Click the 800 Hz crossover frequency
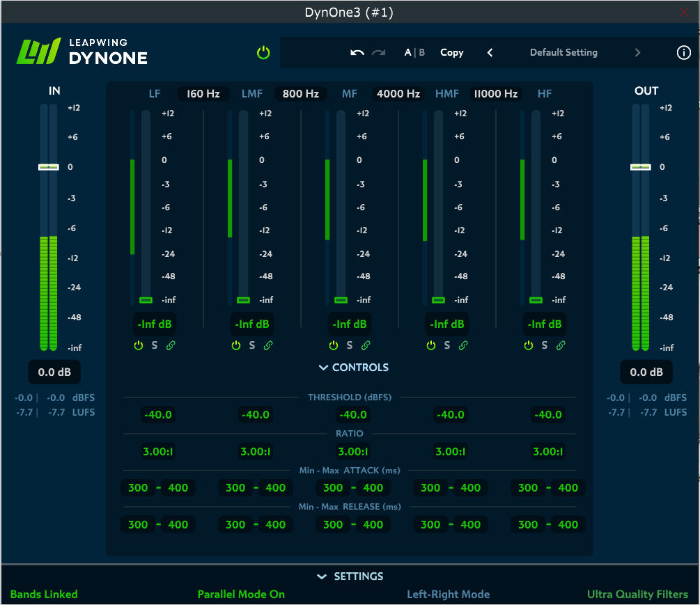 coord(300,94)
